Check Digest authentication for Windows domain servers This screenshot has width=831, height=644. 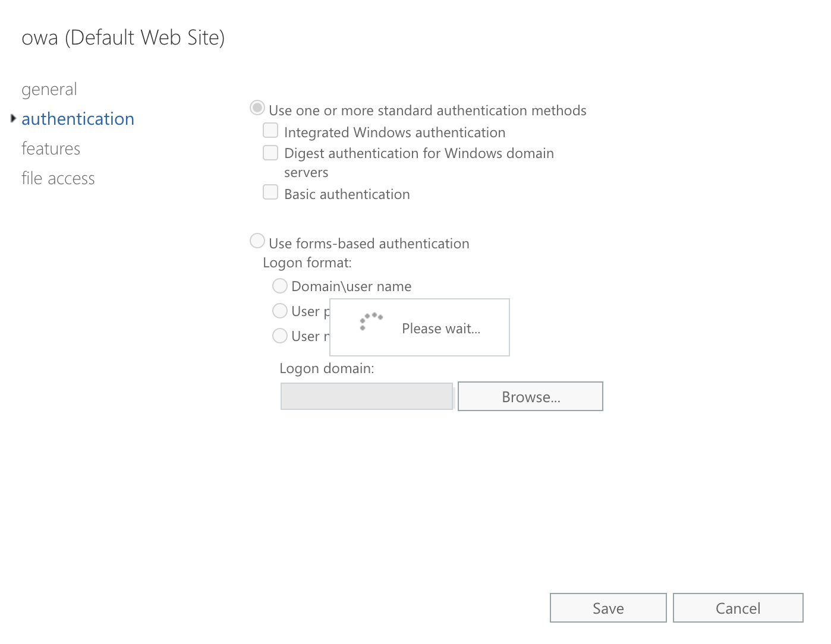[270, 153]
